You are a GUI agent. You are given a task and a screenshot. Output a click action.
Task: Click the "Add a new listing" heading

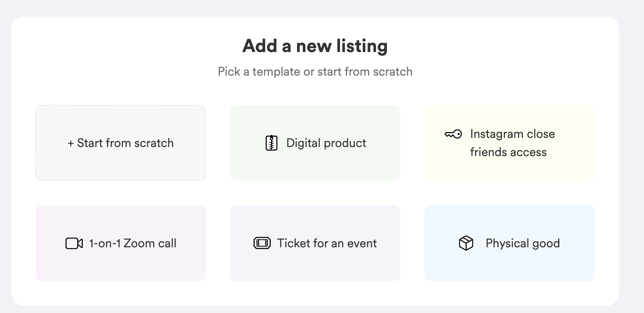[x=315, y=46]
